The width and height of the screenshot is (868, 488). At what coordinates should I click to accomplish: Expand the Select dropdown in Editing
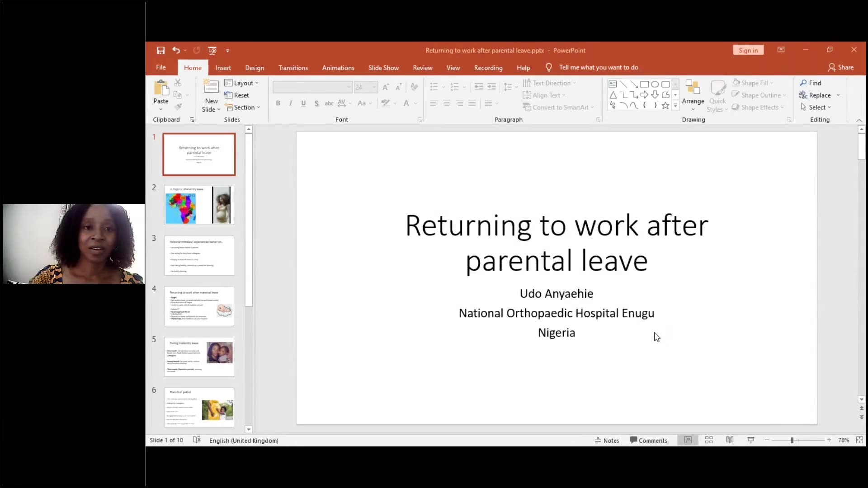pos(816,108)
